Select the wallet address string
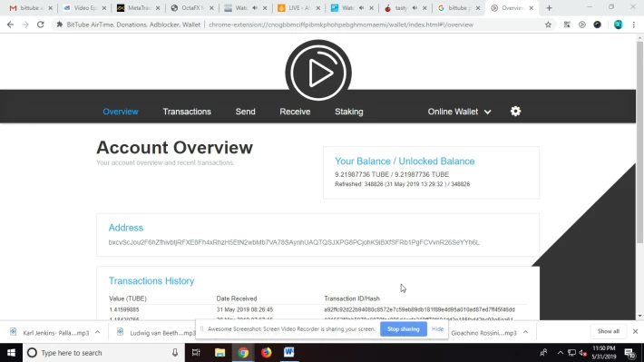 (294, 242)
